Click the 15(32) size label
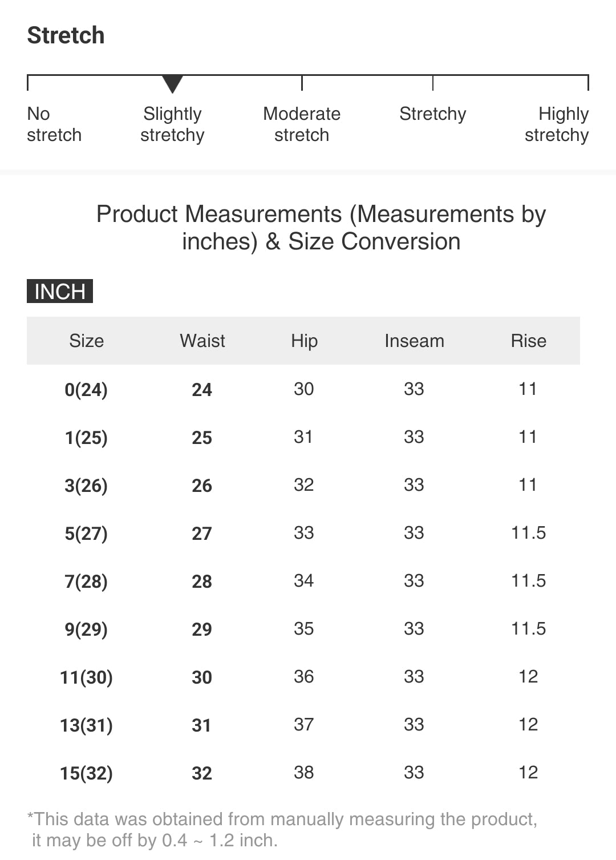This screenshot has width=616, height=860. [x=86, y=773]
